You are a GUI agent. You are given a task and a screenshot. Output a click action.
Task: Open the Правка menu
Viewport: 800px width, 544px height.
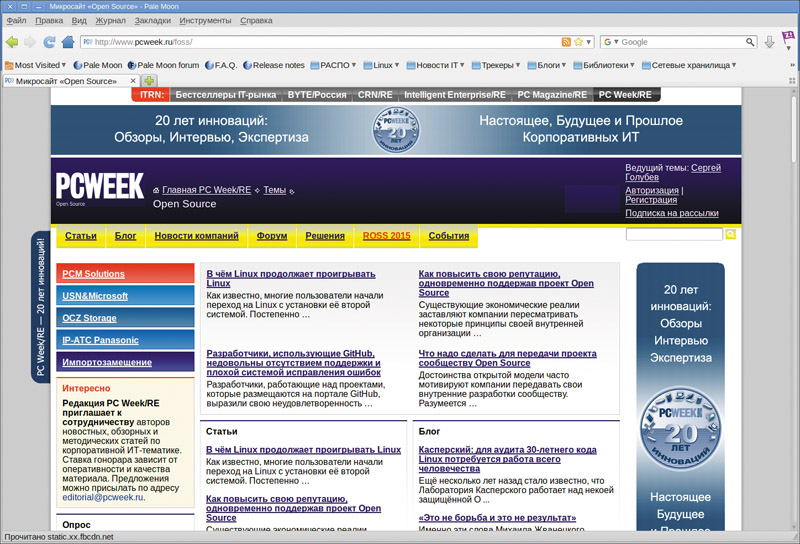click(49, 20)
